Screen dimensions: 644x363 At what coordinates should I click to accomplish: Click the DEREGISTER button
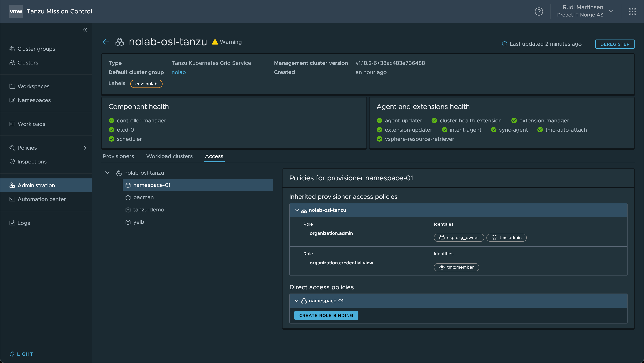(614, 44)
